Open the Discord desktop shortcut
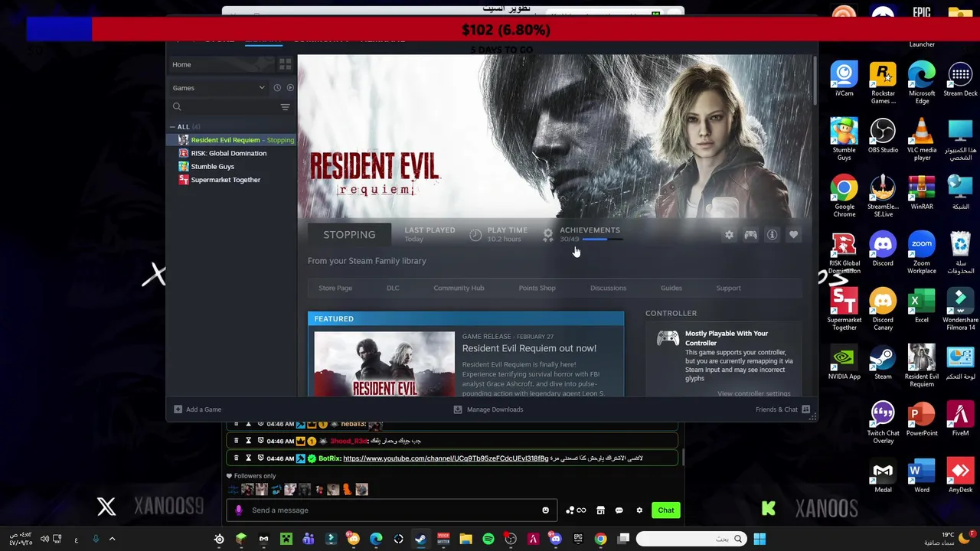 883,250
